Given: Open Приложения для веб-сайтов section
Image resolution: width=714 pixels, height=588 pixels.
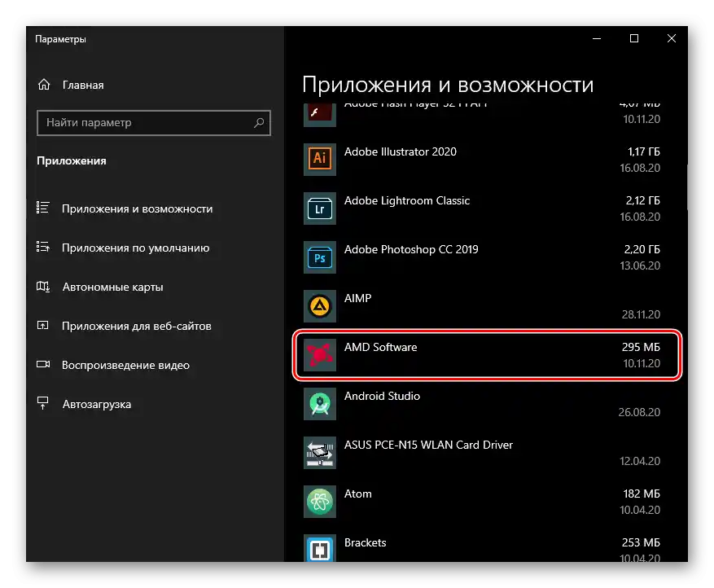Looking at the screenshot, I should click(x=137, y=326).
